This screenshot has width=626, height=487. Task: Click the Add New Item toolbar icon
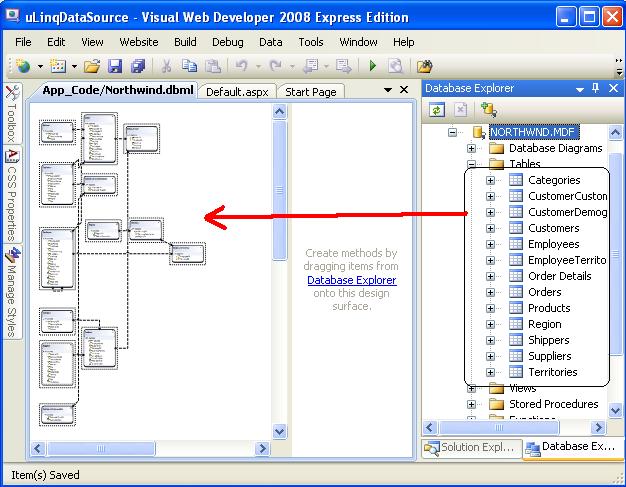coord(58,66)
